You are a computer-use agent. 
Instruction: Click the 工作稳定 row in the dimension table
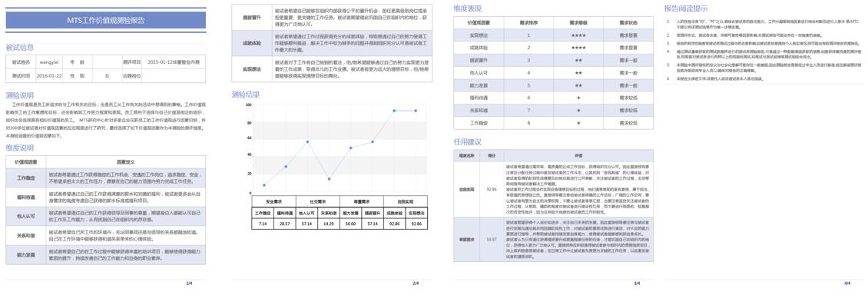coord(106,178)
